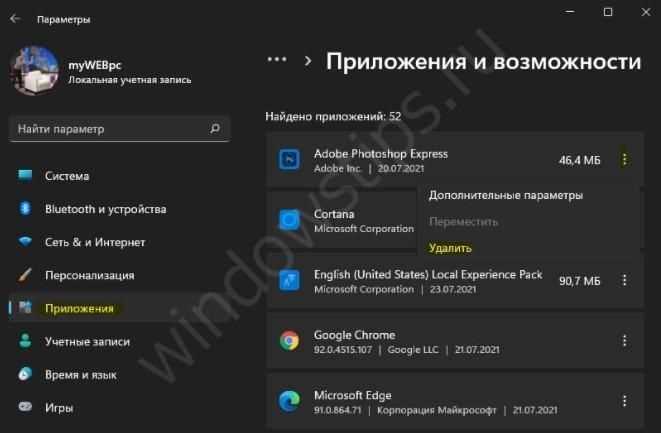Click the myWEBpc profile avatar
Viewport: 661px width, 433px height.
click(35, 70)
